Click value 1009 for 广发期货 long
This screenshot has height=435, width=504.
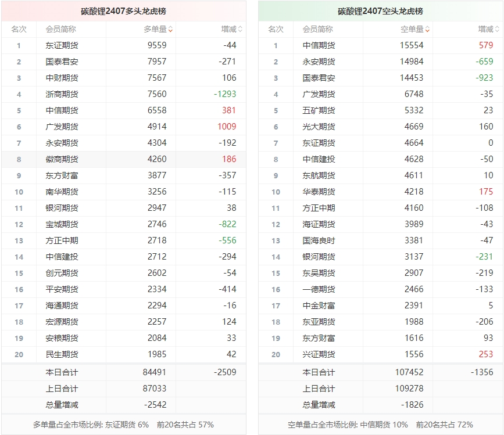tap(227, 127)
